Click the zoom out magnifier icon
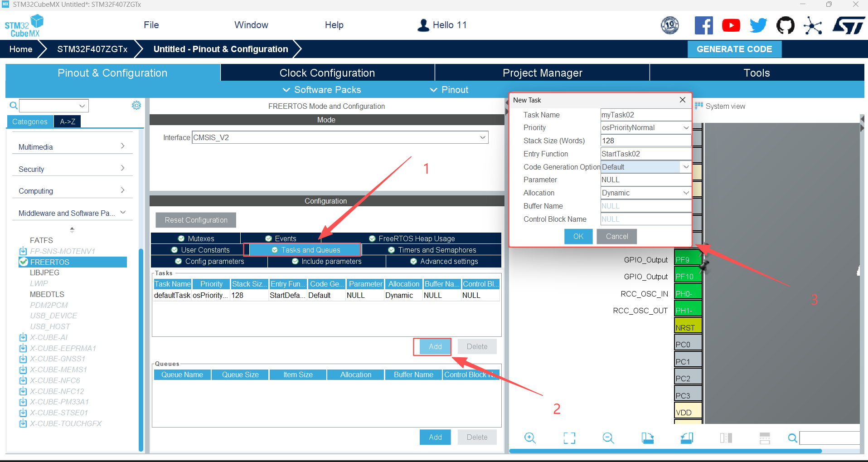The image size is (868, 462). coord(608,438)
